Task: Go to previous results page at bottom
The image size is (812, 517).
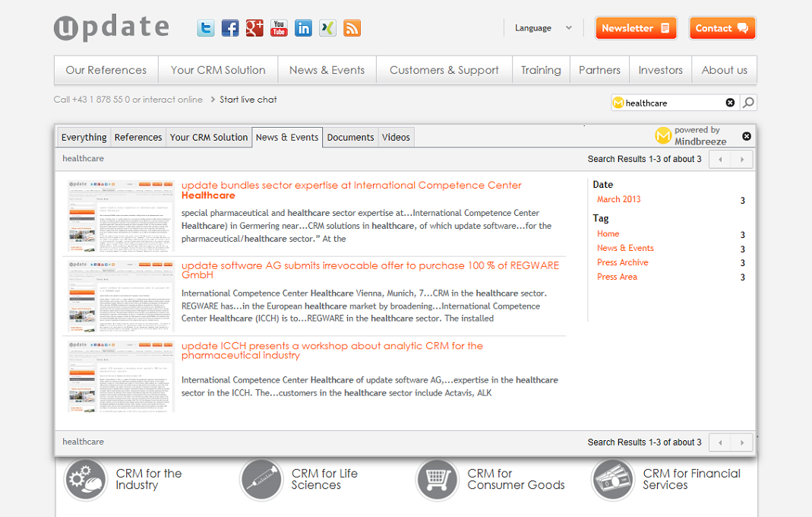Action: tap(720, 442)
